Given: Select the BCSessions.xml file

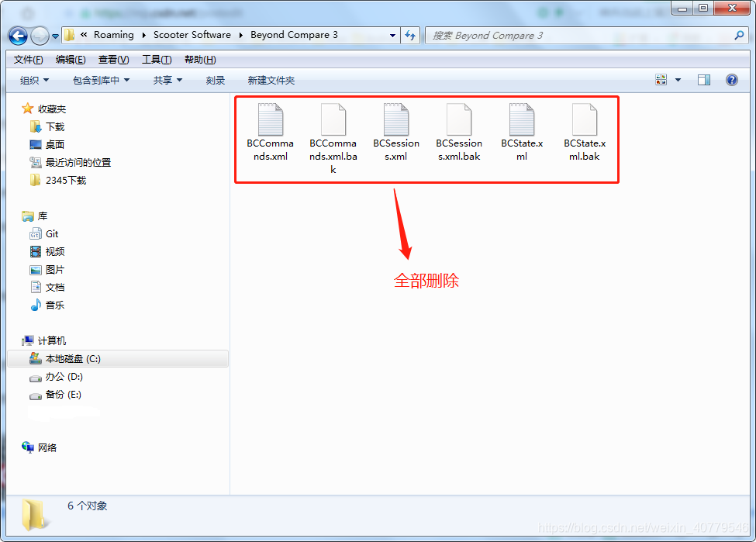Looking at the screenshot, I should [396, 132].
